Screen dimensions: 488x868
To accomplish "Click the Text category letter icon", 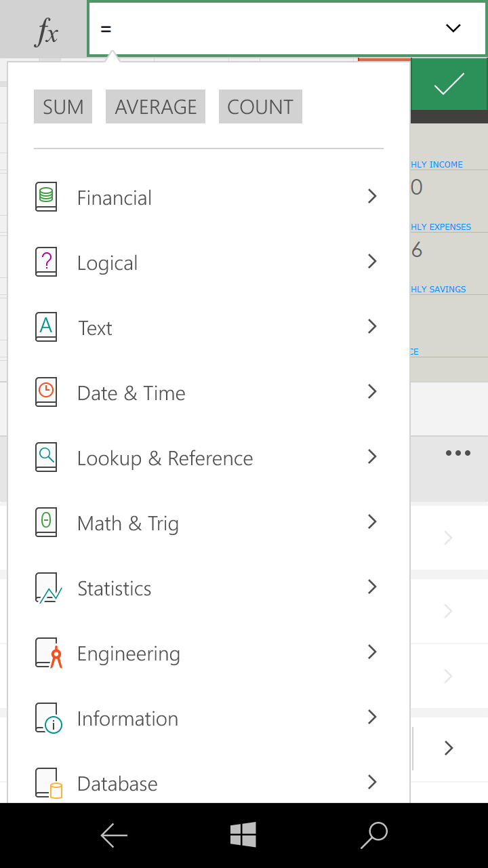I will (x=46, y=327).
